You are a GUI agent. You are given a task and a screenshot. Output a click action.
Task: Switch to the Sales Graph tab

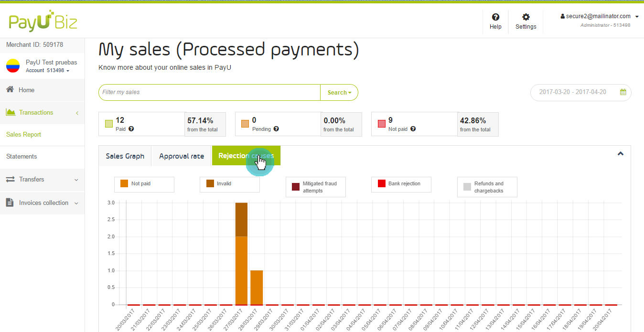click(x=125, y=156)
